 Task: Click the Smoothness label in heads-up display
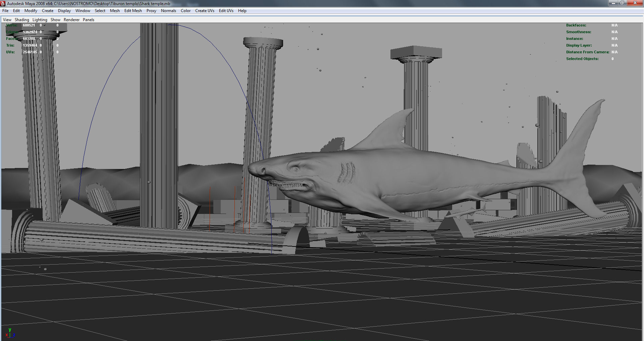579,32
